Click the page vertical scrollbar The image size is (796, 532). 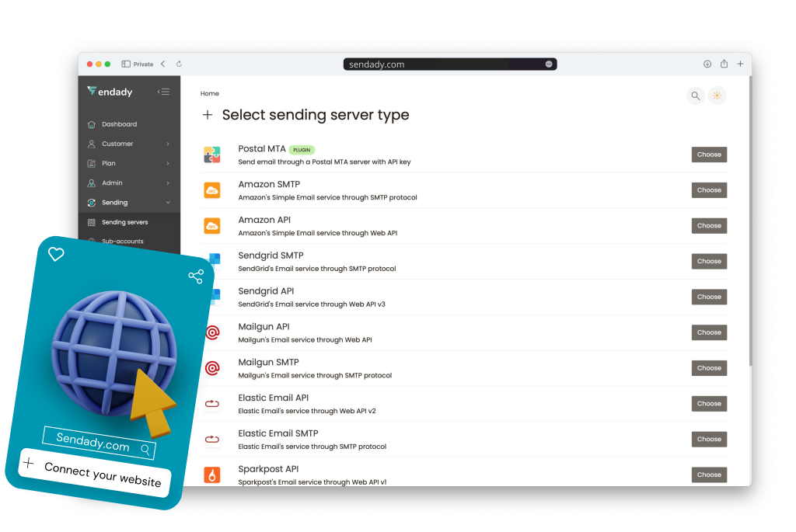click(x=750, y=221)
